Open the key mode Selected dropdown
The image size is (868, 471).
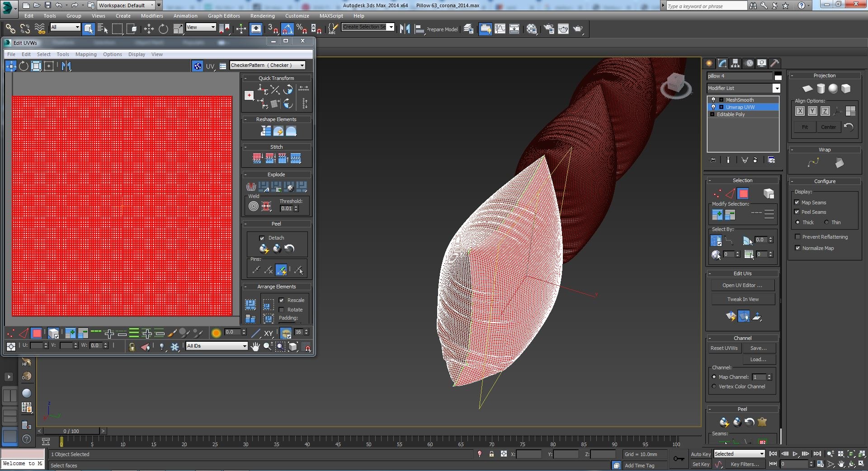coord(740,454)
